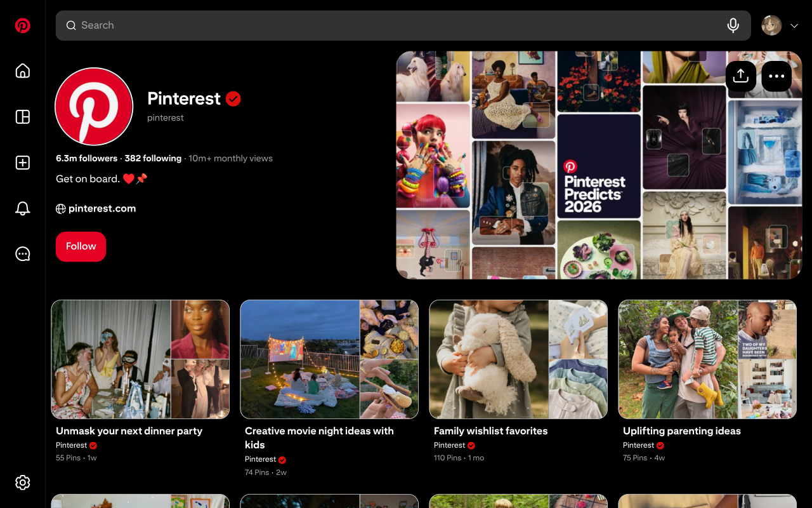The height and width of the screenshot is (508, 812).
Task: Click Pinterest author under dinner party board
Action: point(72,445)
